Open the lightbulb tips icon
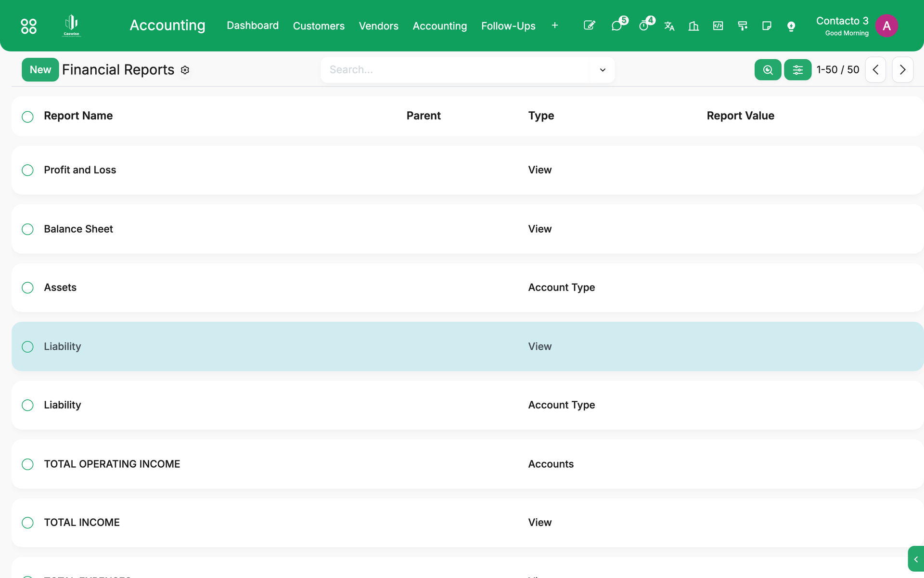Image resolution: width=924 pixels, height=578 pixels. pos(791,26)
